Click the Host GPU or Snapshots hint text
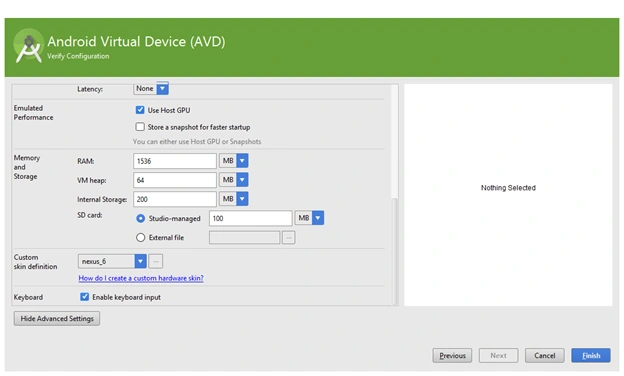 [x=197, y=142]
